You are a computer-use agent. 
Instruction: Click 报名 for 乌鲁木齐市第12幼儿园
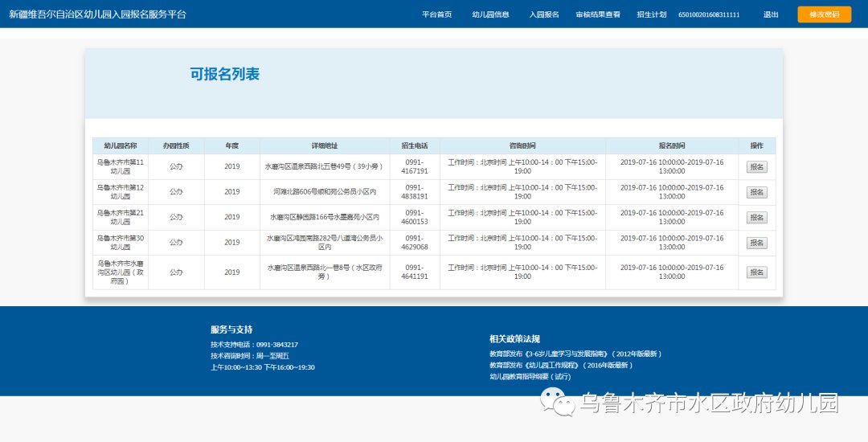point(756,192)
